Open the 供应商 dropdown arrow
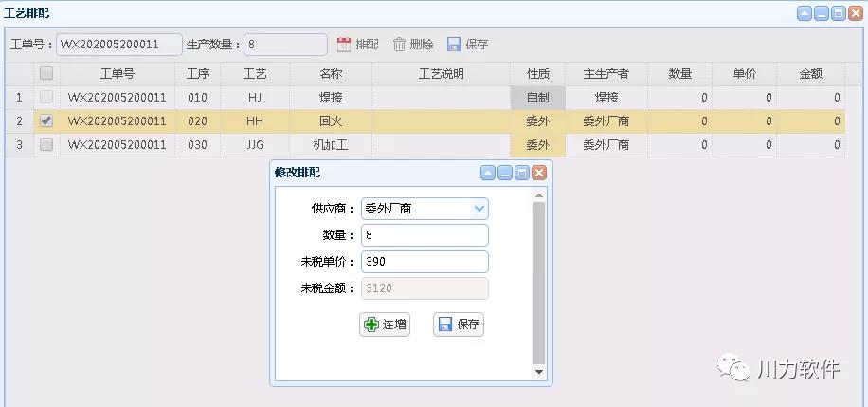The height and width of the screenshot is (407, 868). [479, 209]
